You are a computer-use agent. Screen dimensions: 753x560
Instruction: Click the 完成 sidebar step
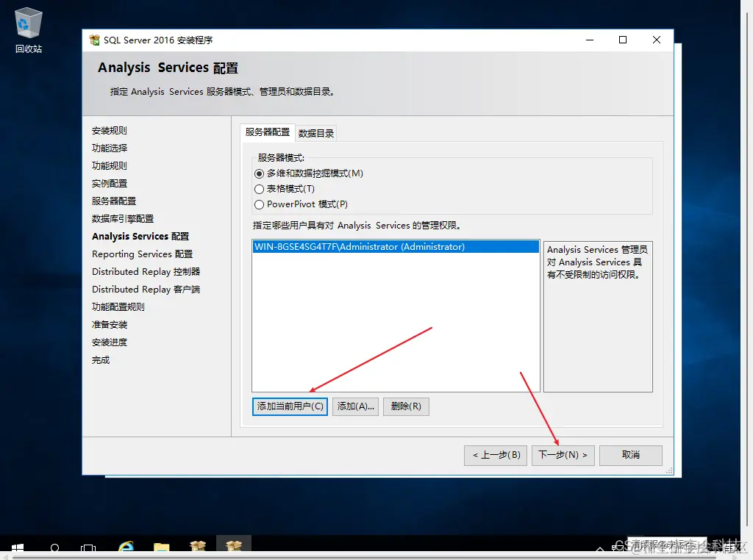tap(101, 360)
